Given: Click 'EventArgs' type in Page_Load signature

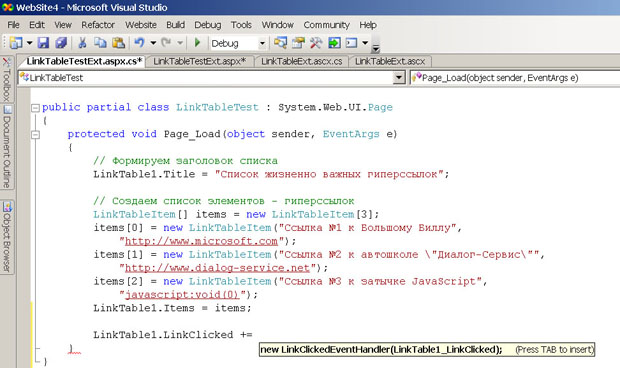Looking at the screenshot, I should [x=351, y=134].
